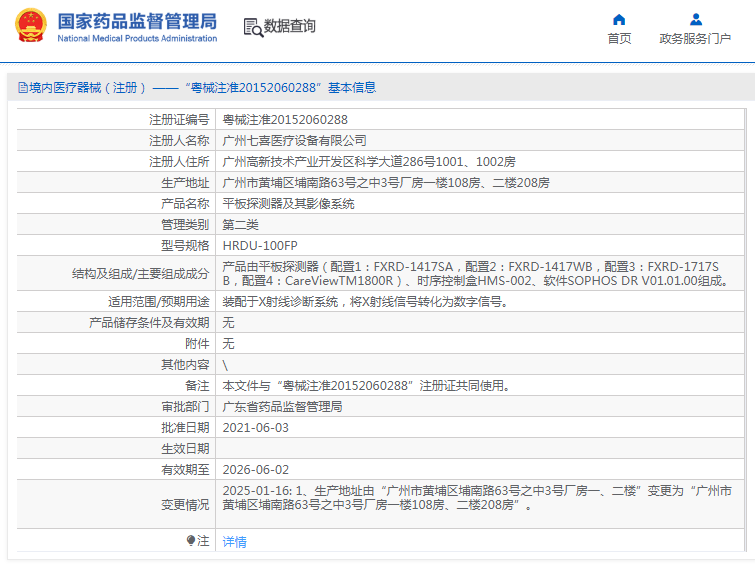Select approval date 2021-06-03
Viewport: 755px width, 567px height.
click(256, 428)
